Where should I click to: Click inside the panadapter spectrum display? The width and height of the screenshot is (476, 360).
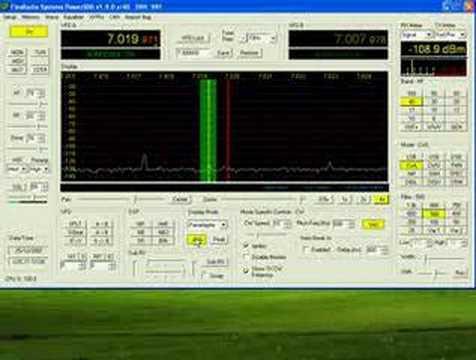pyautogui.click(x=224, y=127)
